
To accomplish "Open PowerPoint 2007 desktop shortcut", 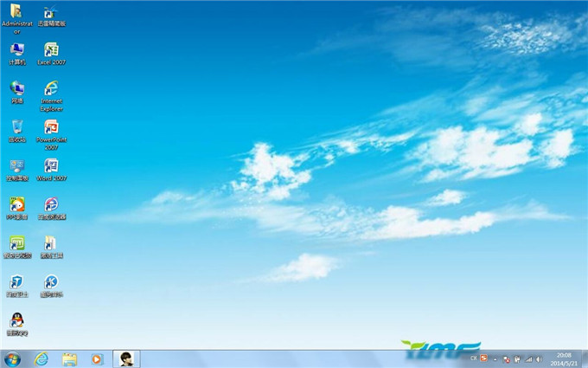I will tap(51, 128).
